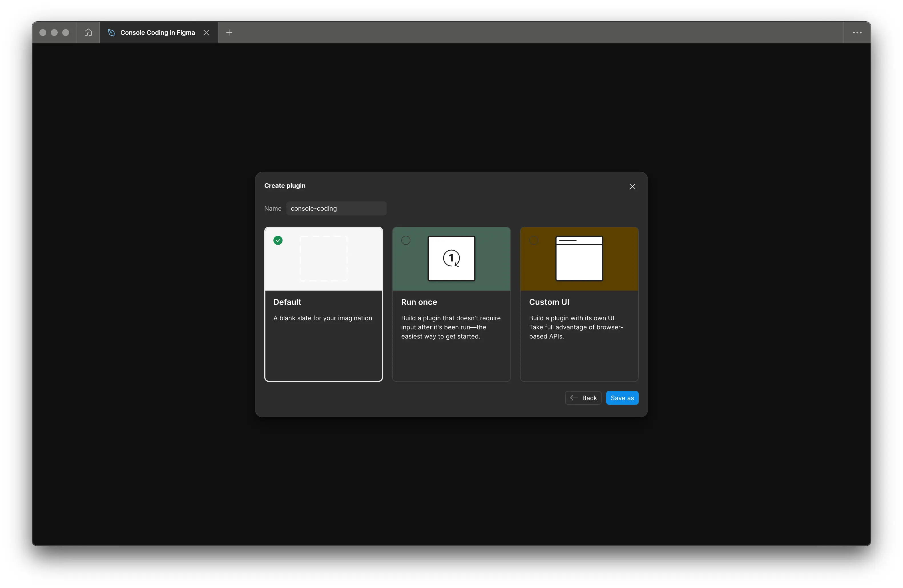Close the Create plugin dialog
This screenshot has height=588, width=903.
[632, 187]
